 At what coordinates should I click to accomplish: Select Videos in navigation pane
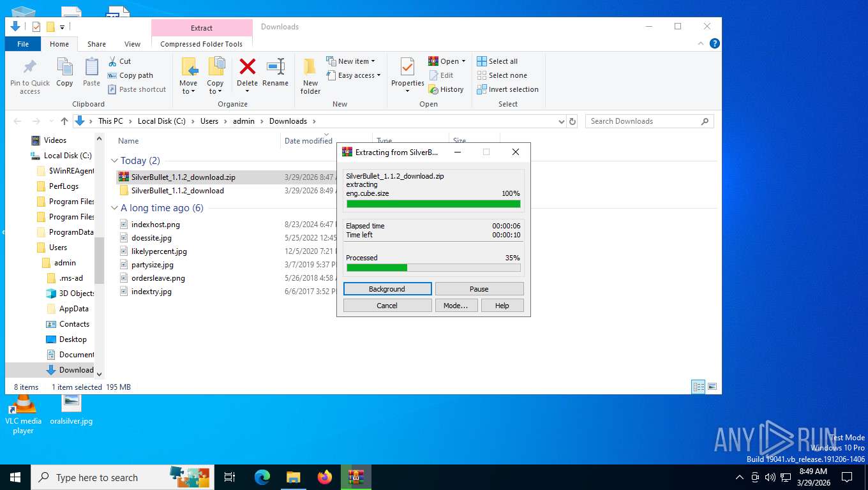pos(55,140)
